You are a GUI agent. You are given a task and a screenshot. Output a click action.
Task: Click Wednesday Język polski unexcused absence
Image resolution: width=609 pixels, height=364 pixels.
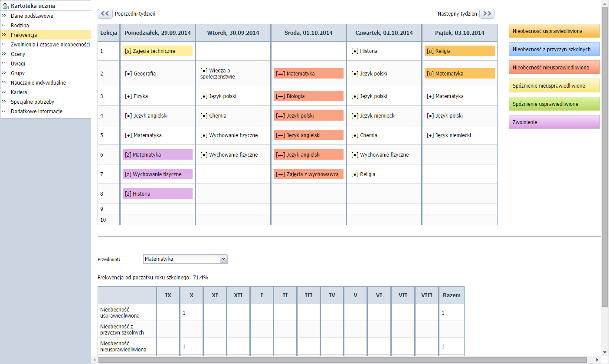click(308, 116)
